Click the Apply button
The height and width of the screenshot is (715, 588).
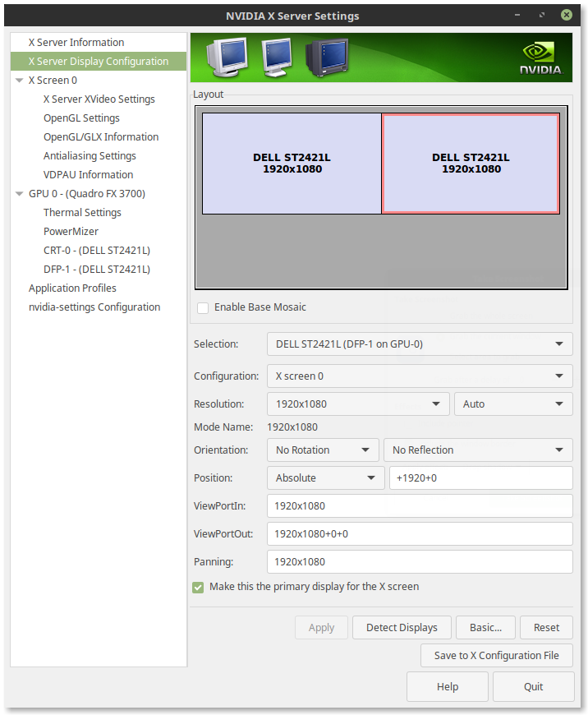click(x=321, y=628)
